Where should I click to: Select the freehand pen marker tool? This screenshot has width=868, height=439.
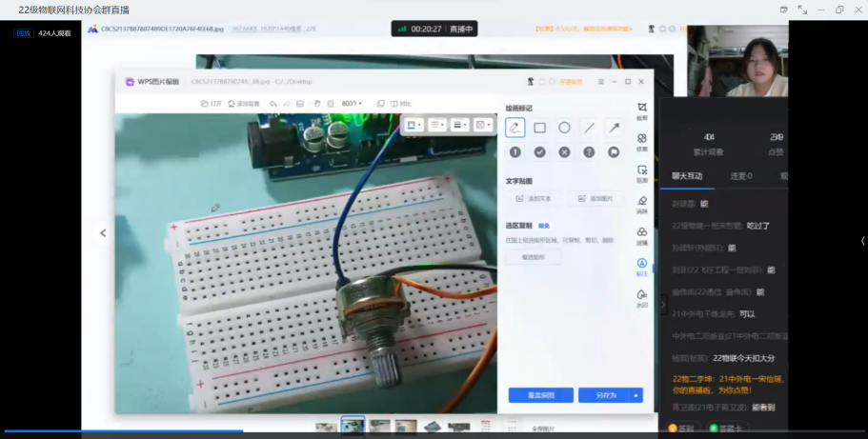tap(515, 128)
